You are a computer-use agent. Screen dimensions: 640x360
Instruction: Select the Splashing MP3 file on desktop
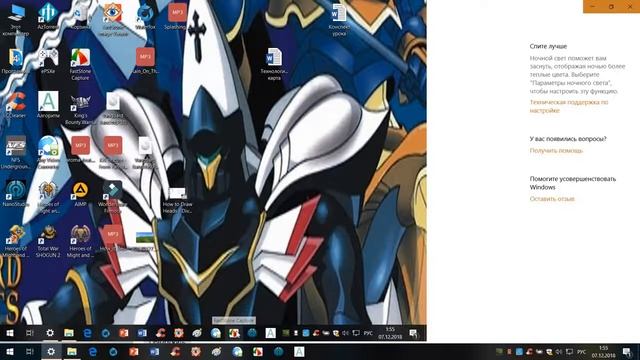pyautogui.click(x=177, y=17)
